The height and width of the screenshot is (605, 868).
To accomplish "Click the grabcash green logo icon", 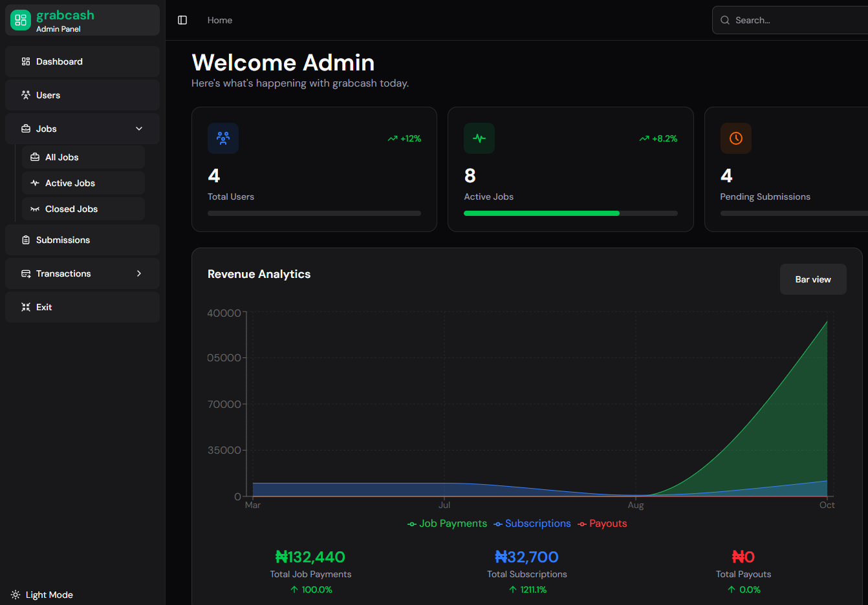I will tap(20, 20).
